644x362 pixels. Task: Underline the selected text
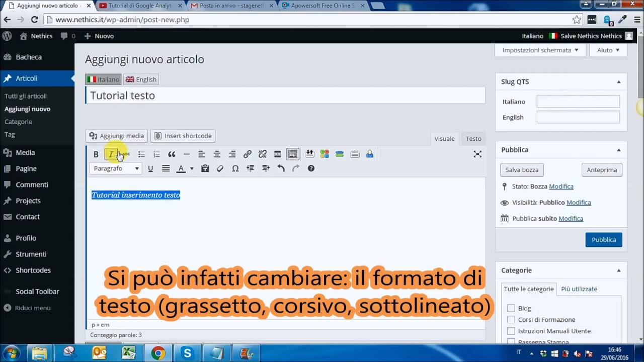150,168
